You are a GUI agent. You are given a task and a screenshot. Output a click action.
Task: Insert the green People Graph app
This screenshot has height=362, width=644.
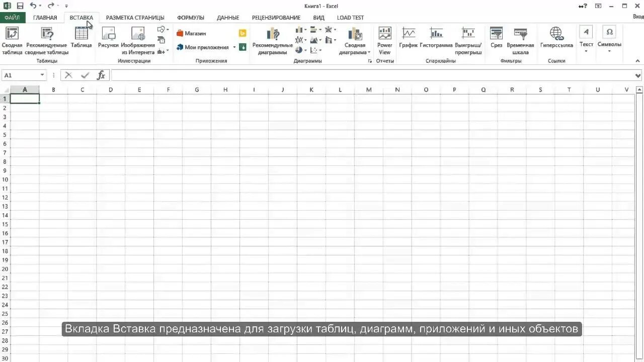(243, 47)
